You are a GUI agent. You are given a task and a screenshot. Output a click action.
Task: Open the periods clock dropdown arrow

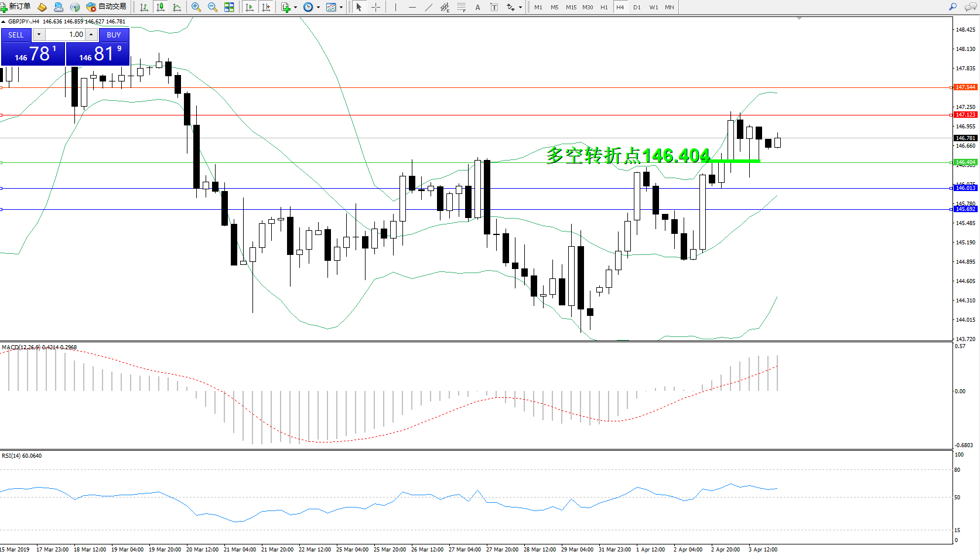[x=318, y=8]
